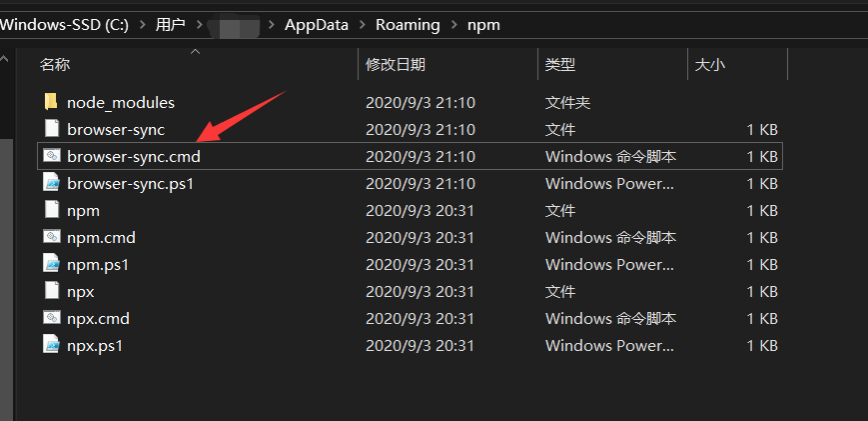Select npx.ps1 file name

[x=95, y=346]
